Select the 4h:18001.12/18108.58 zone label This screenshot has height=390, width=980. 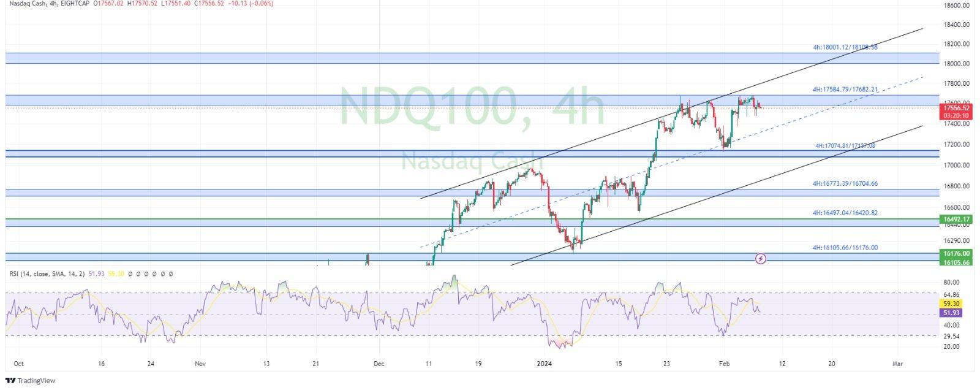845,47
